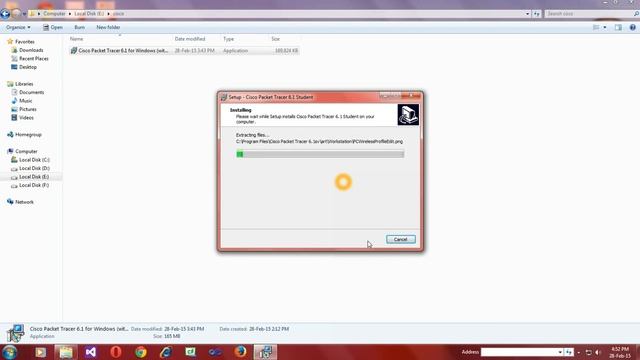640x360 pixels.
Task: Refresh the folder view
Action: (536, 14)
